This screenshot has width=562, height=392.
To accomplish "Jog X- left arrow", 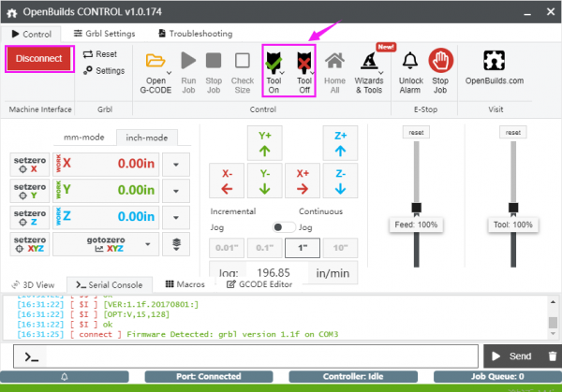I will tap(227, 181).
